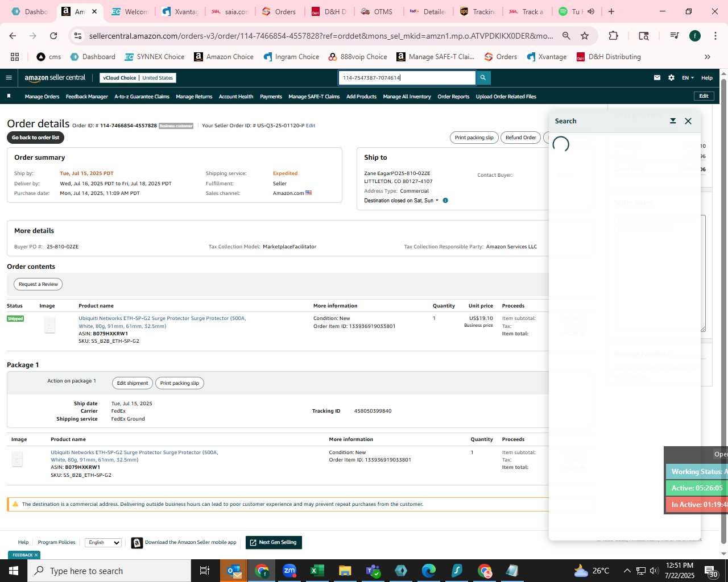Reload the page with the browser refresh icon
This screenshot has height=582, width=728.
pyautogui.click(x=53, y=36)
